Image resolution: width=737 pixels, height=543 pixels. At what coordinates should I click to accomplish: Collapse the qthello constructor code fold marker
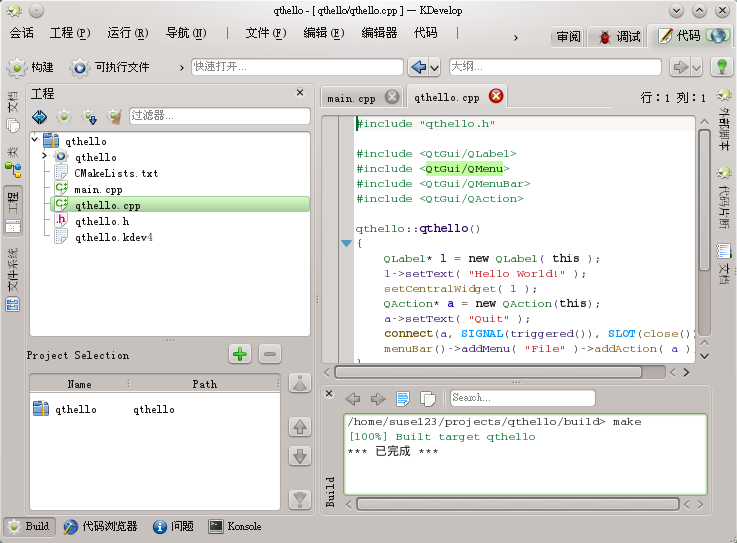[346, 244]
